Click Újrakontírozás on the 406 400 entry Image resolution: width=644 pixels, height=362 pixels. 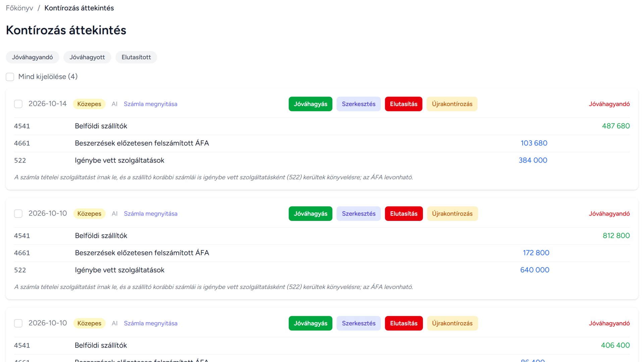coord(452,323)
